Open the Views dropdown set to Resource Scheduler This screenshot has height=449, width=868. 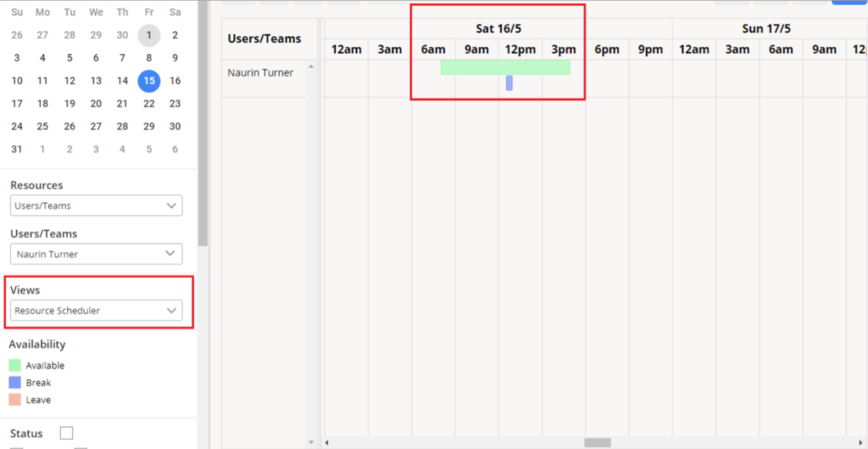click(97, 311)
